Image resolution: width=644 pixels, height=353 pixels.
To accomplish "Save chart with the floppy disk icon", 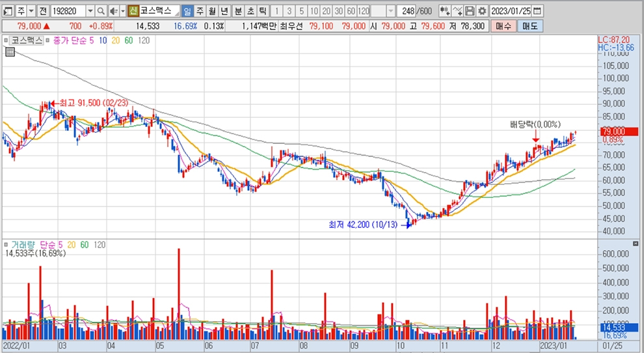I will (470, 10).
